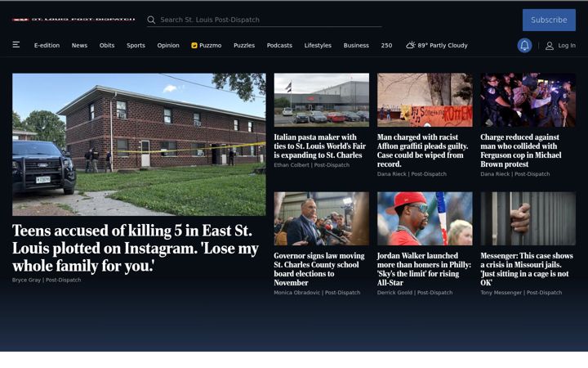Open the E-edition menu item

[47, 46]
